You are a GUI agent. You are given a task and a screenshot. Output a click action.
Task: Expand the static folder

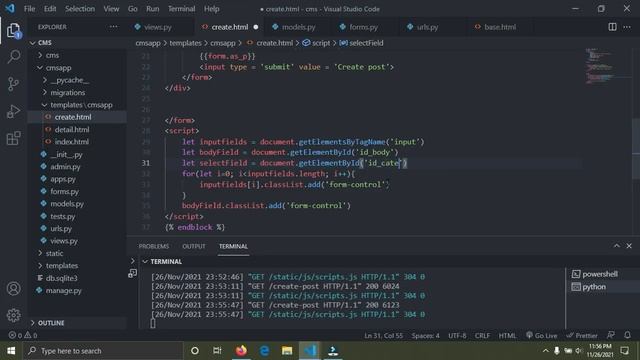tap(40, 253)
